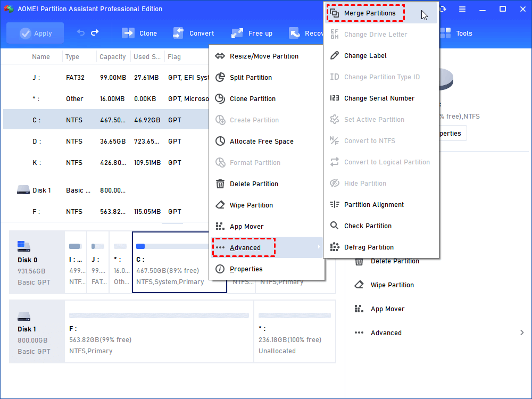Click the Wipe Partition eraser icon in the menu
The image size is (532, 399).
(220, 205)
